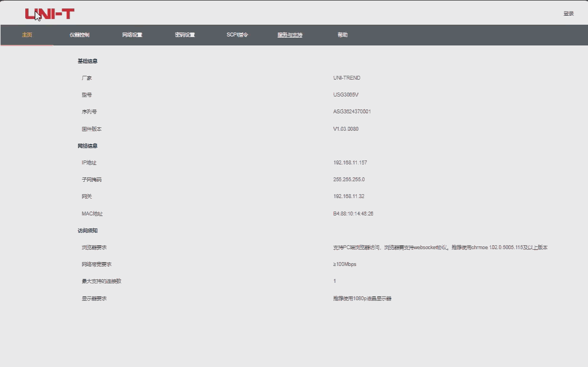Switch to the 仪器控制 tab
588x367 pixels.
79,35
